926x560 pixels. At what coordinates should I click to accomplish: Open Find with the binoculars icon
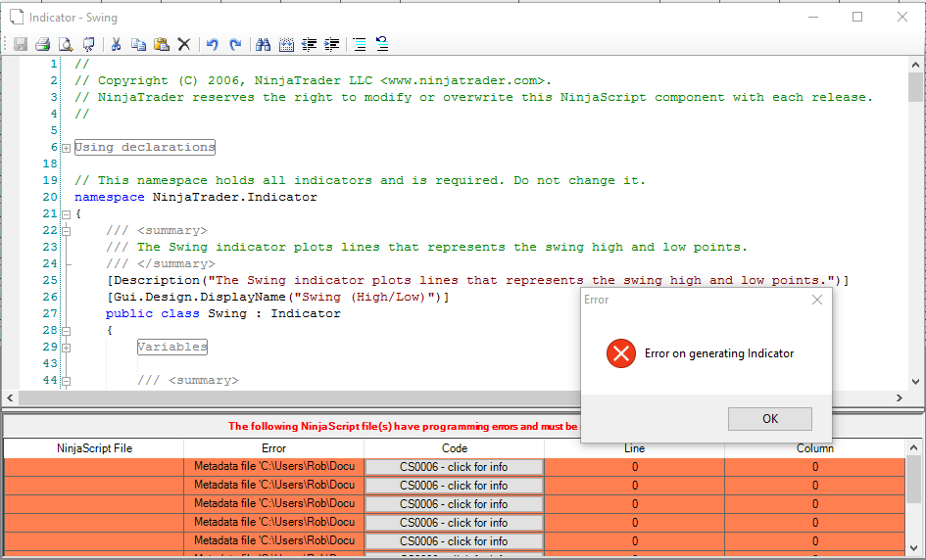click(263, 44)
